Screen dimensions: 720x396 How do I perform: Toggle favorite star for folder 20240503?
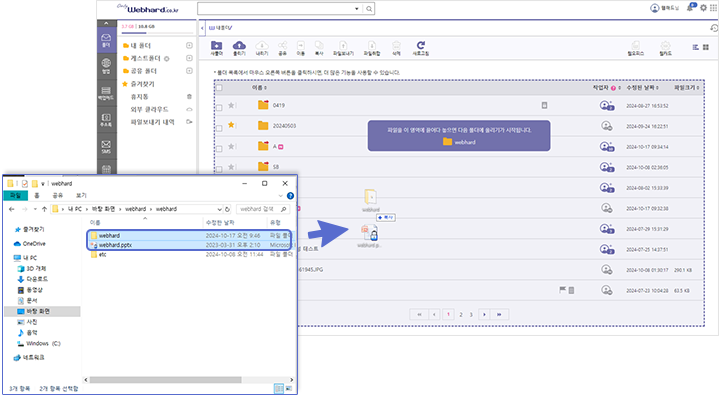pyautogui.click(x=231, y=125)
